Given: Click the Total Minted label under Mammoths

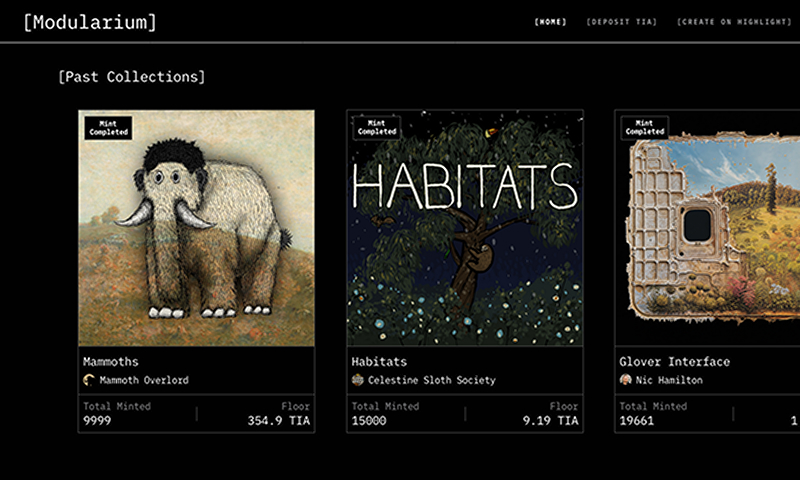Looking at the screenshot, I should click(x=117, y=407).
